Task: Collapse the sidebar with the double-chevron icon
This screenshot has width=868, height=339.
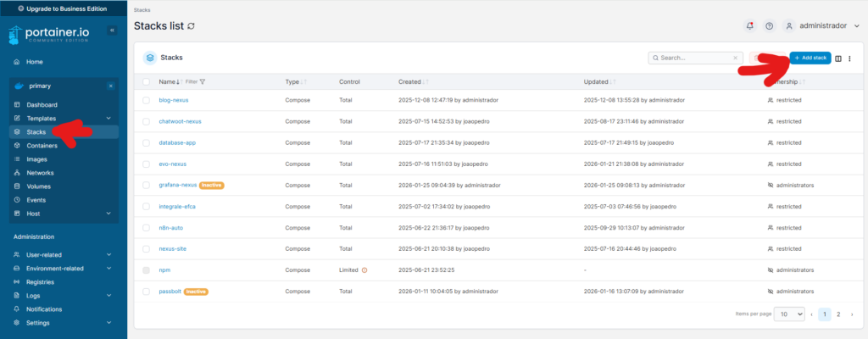Action: [x=112, y=31]
